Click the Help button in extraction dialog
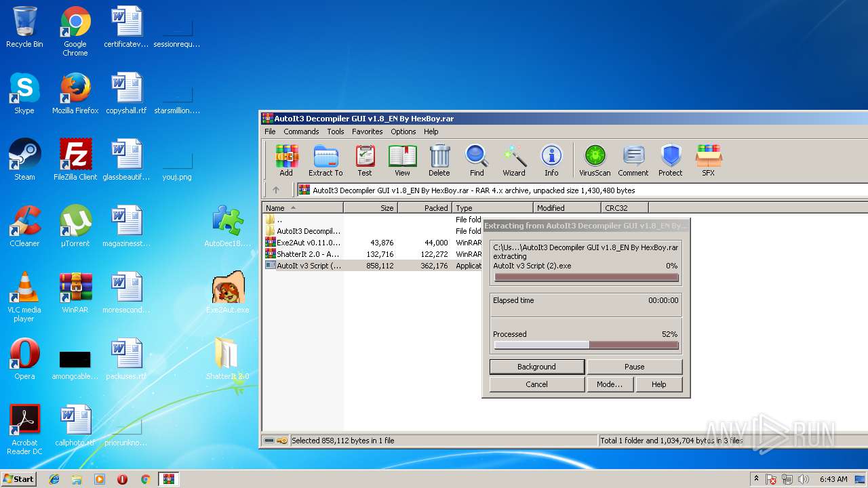 (x=658, y=384)
